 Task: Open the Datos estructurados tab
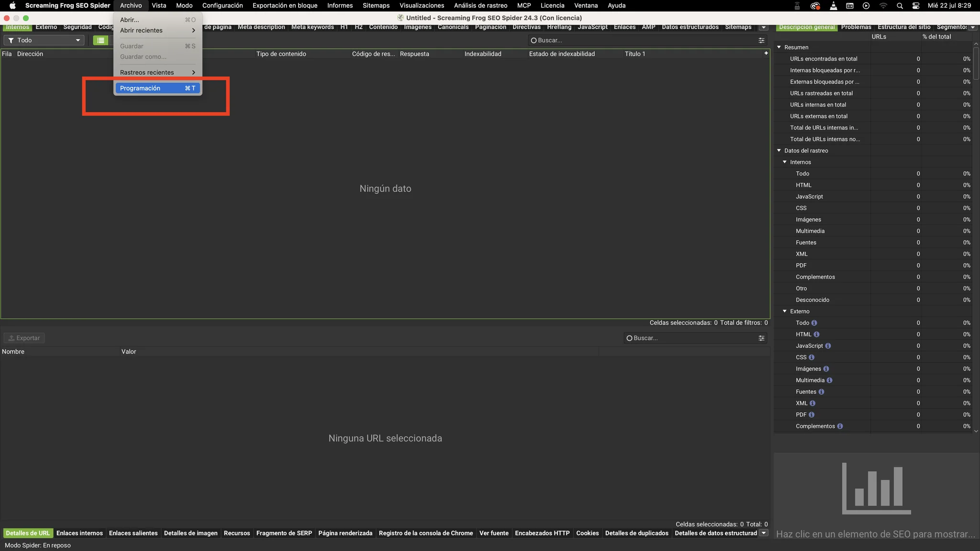click(690, 27)
